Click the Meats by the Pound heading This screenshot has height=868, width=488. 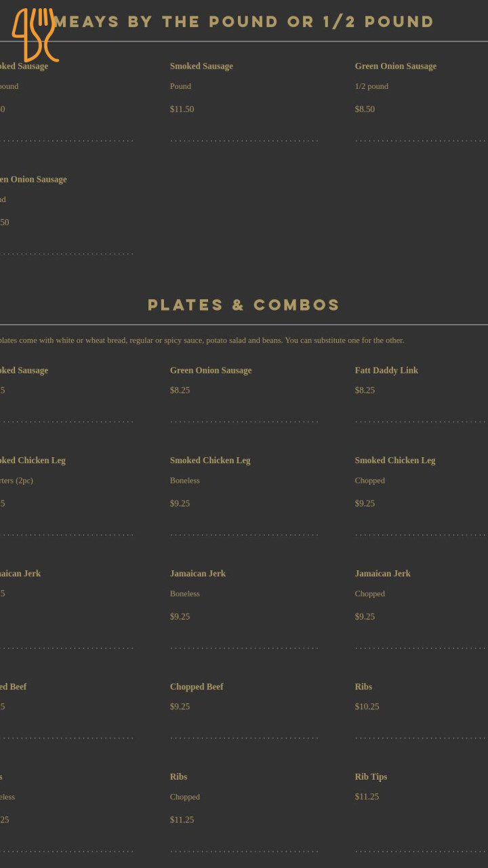pos(244,22)
